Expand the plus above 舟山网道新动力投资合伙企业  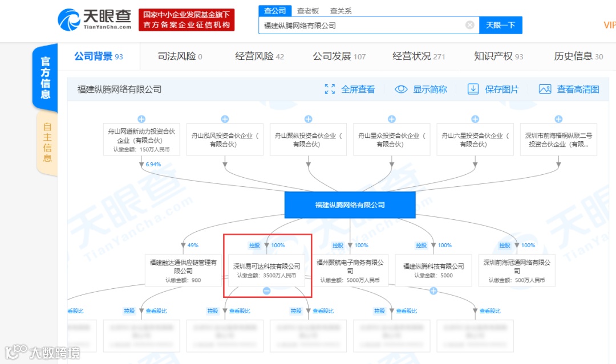click(141, 119)
